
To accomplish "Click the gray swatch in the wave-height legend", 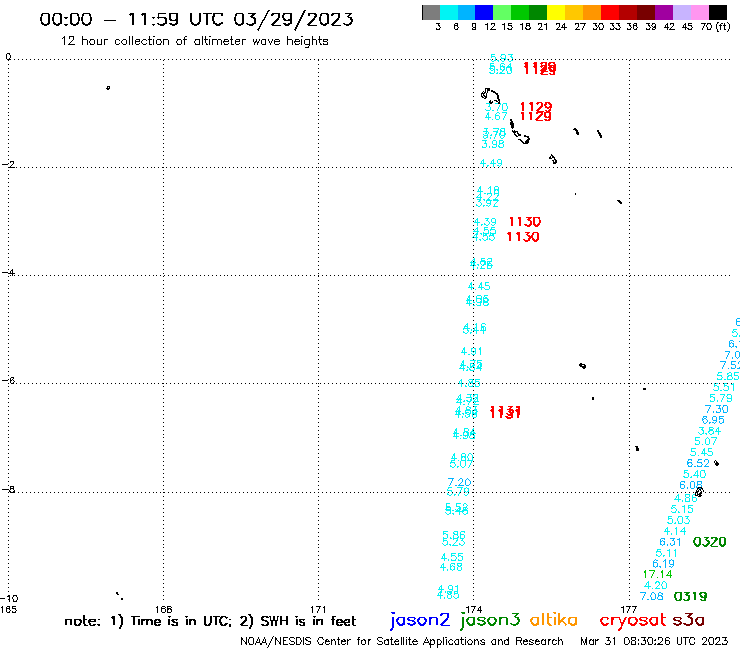I will pos(431,12).
